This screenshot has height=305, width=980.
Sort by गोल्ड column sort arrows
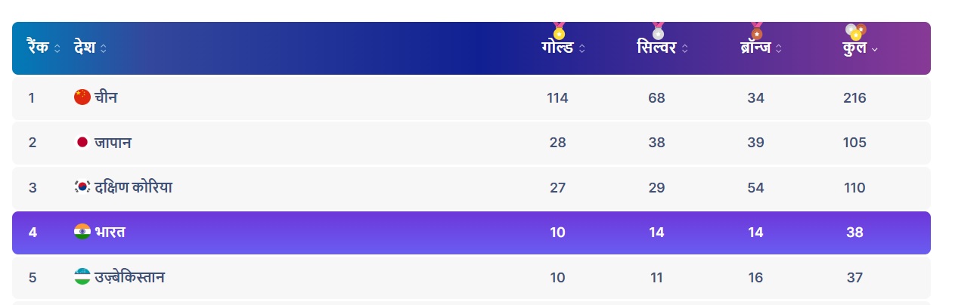click(x=582, y=49)
